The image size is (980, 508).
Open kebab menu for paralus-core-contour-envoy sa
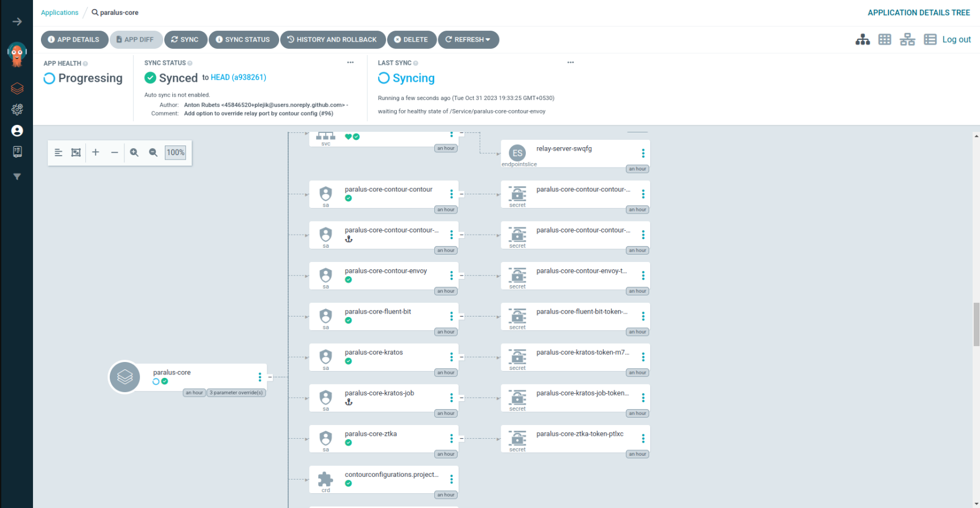click(x=451, y=276)
